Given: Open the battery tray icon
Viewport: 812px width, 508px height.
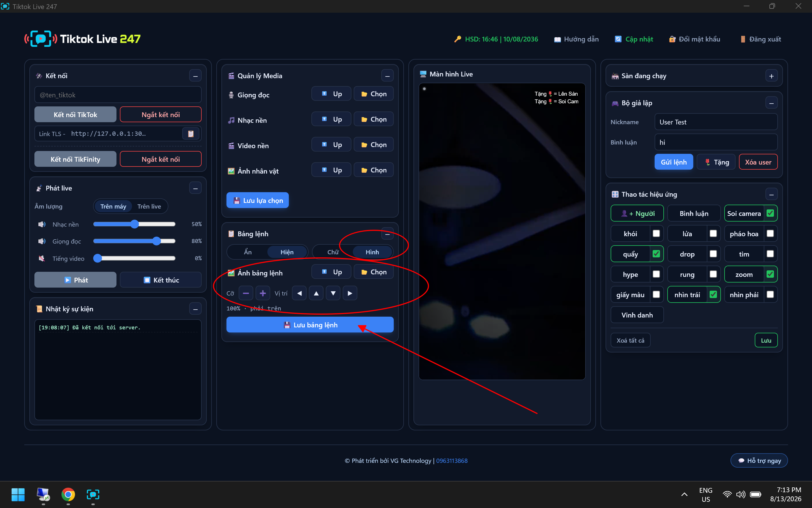Looking at the screenshot, I should click(756, 494).
